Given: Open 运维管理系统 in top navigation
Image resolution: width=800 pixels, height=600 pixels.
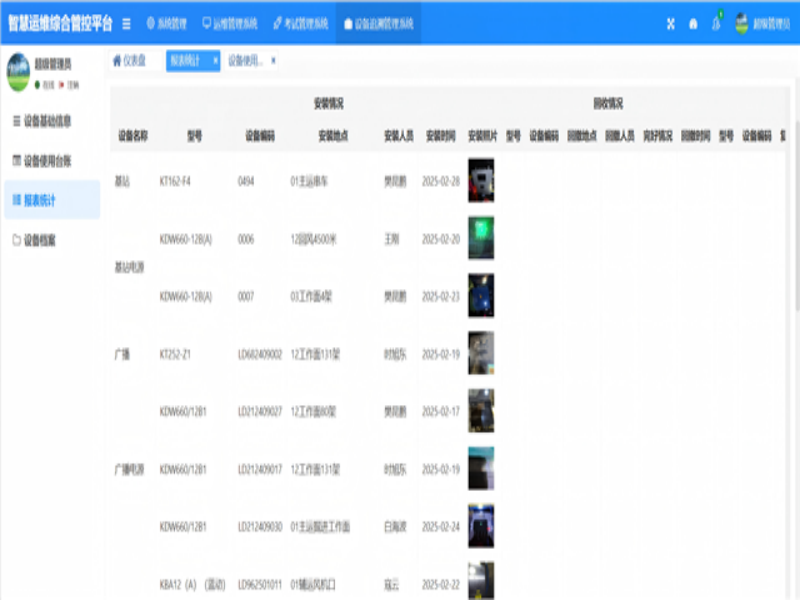Looking at the screenshot, I should click(x=229, y=23).
